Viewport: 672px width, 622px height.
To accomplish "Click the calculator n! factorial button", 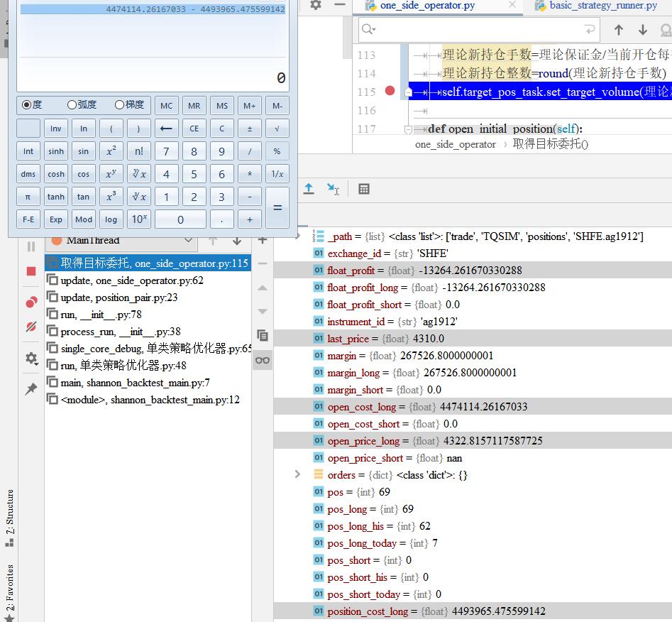I will 139,151.
